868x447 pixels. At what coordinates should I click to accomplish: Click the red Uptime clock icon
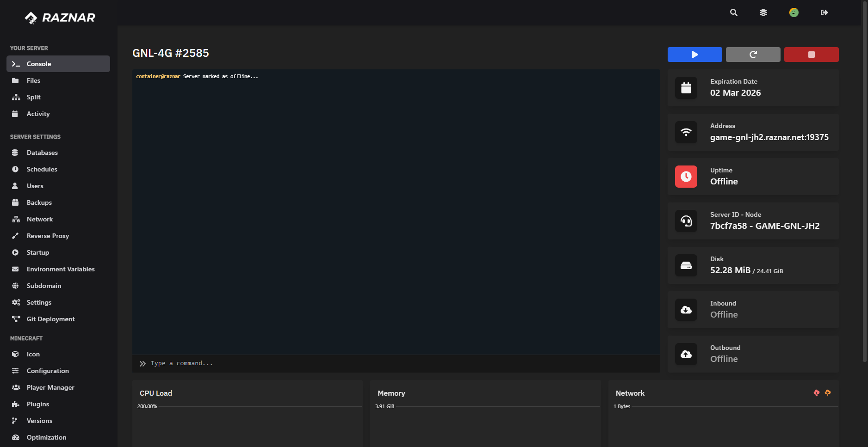pos(686,177)
